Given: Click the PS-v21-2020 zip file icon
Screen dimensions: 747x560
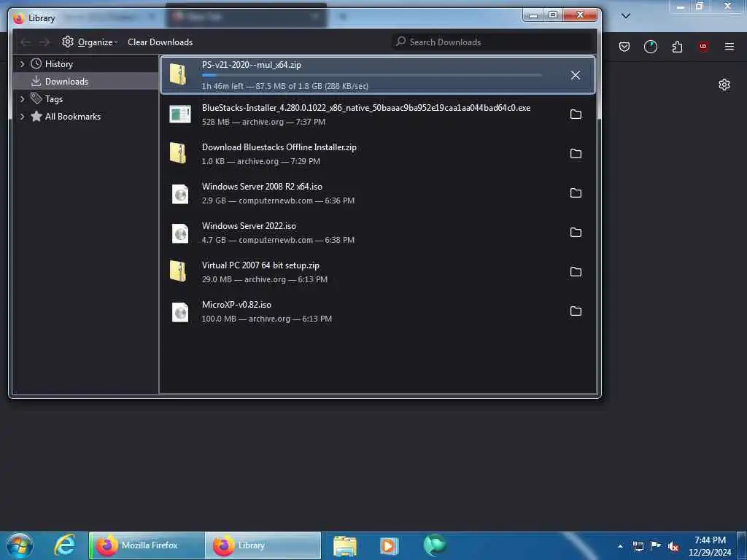Looking at the screenshot, I should coord(178,75).
